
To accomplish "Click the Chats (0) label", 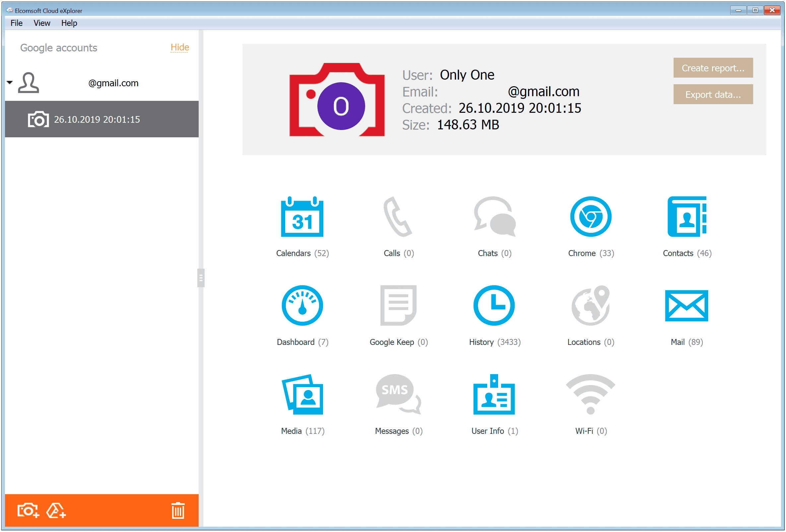I will (x=494, y=253).
